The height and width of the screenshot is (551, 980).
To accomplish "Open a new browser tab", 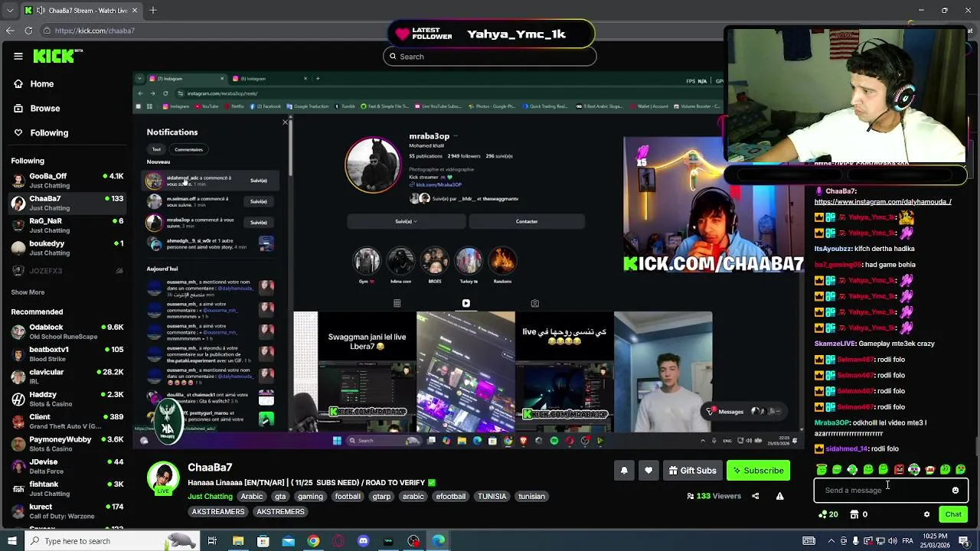I will [x=152, y=10].
